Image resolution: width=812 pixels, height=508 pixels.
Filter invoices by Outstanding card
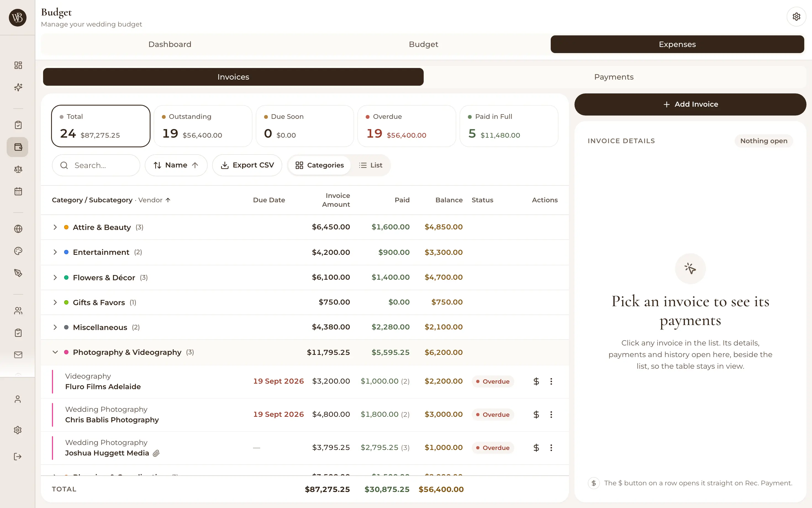203,126
